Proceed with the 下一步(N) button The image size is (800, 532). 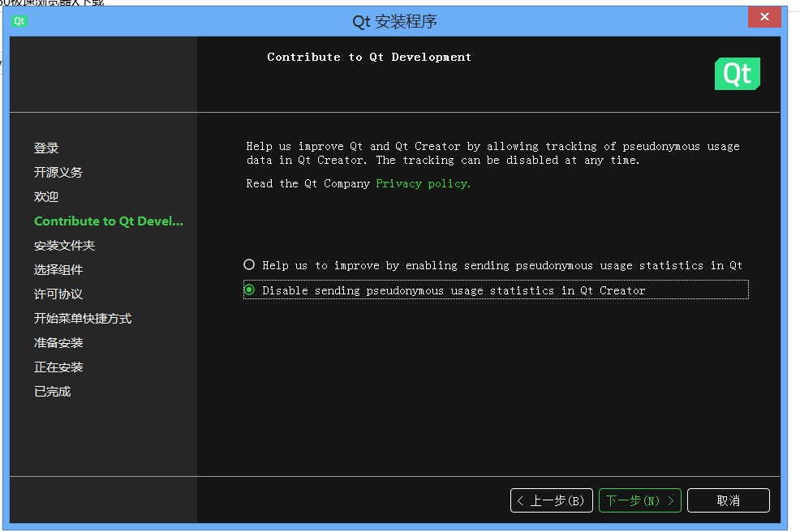(639, 500)
